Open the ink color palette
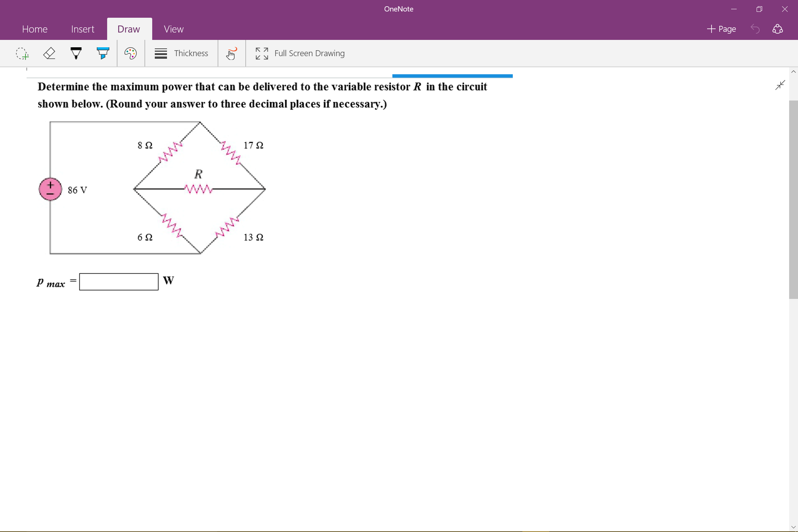This screenshot has width=798, height=532. point(130,54)
